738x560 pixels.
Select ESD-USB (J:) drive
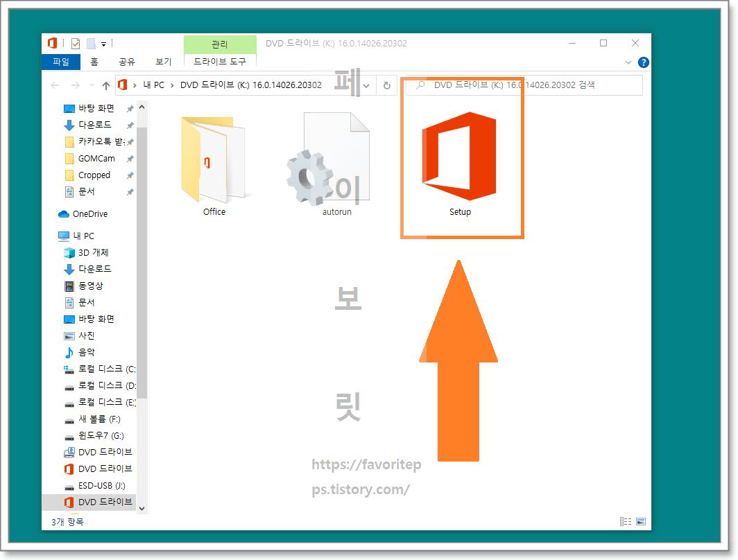[101, 485]
